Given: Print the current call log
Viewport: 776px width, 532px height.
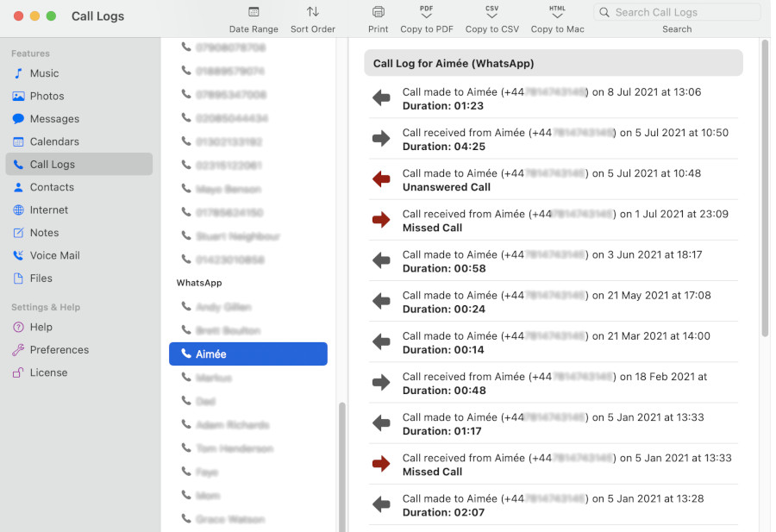Looking at the screenshot, I should (378, 19).
